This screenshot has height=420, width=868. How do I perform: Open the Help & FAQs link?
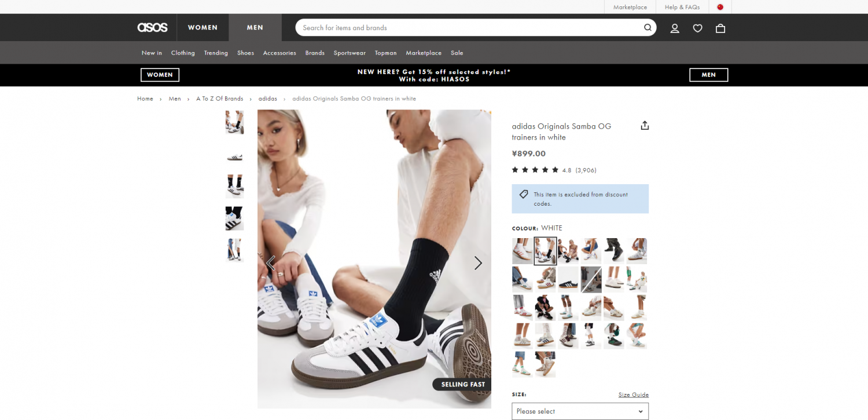[x=682, y=7]
